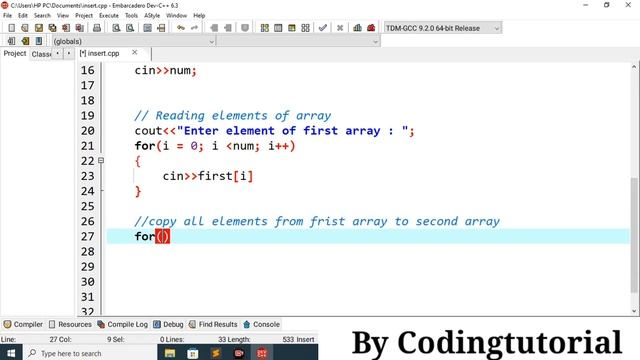Open the Tools menu

coord(131,16)
